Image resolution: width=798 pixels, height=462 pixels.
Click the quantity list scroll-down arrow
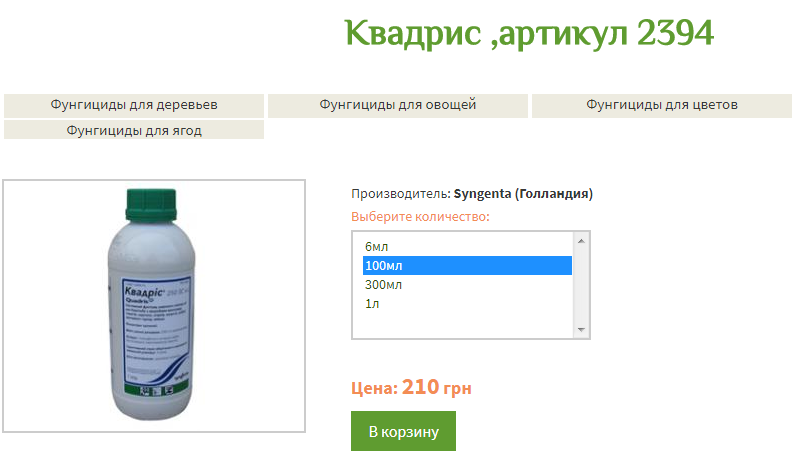click(581, 330)
